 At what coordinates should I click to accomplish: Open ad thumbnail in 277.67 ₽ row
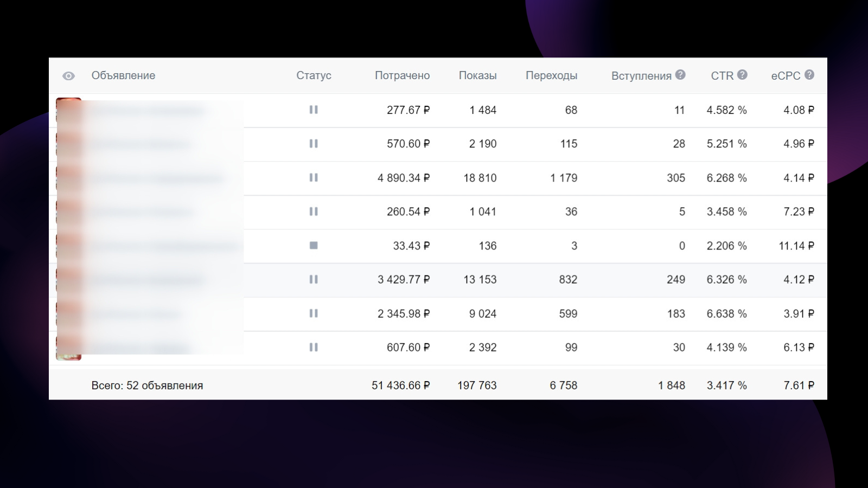click(69, 111)
